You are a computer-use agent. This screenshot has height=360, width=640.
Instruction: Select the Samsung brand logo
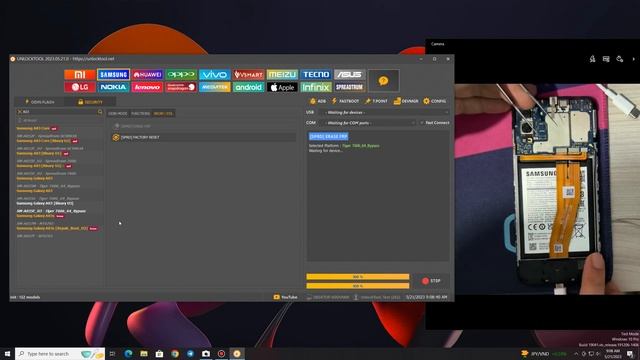pos(113,74)
